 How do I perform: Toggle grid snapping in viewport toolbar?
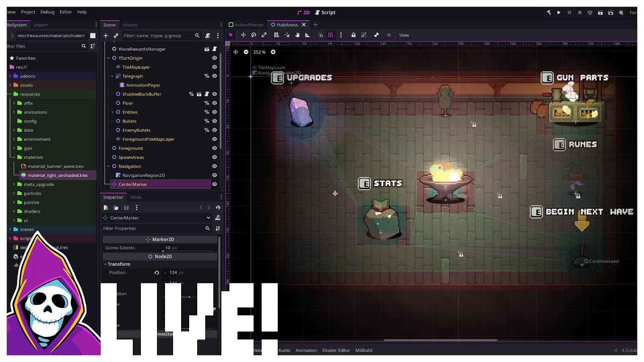pyautogui.click(x=331, y=35)
